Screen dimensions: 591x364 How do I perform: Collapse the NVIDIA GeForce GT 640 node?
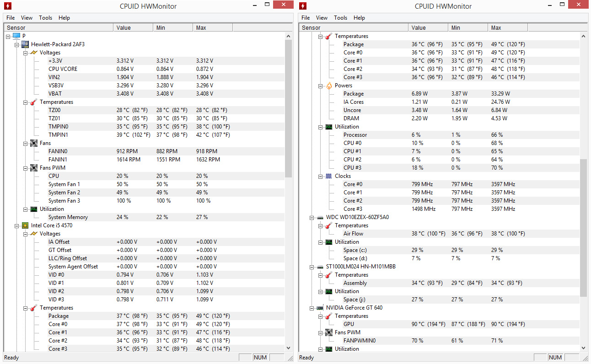pyautogui.click(x=312, y=307)
